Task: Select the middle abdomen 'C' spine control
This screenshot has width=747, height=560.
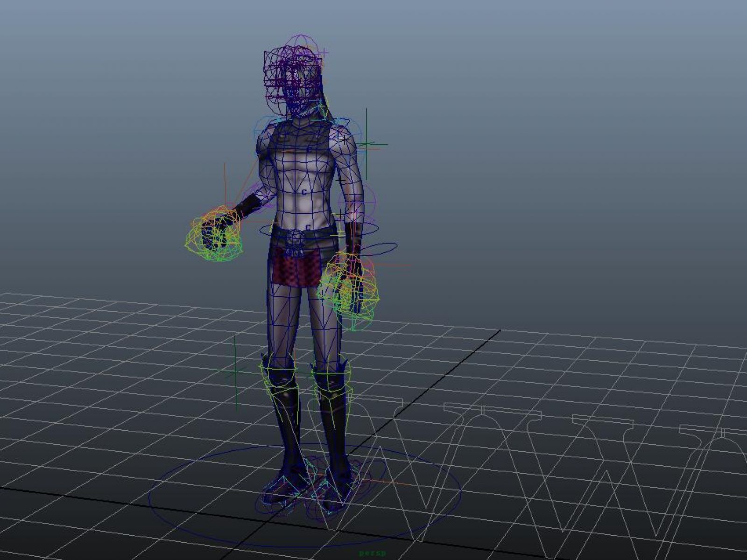Action: pos(304,192)
